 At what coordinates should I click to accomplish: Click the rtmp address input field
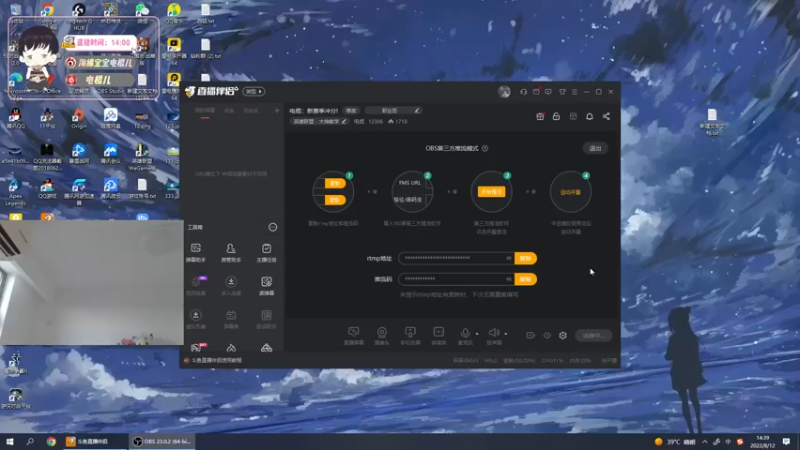[456, 258]
